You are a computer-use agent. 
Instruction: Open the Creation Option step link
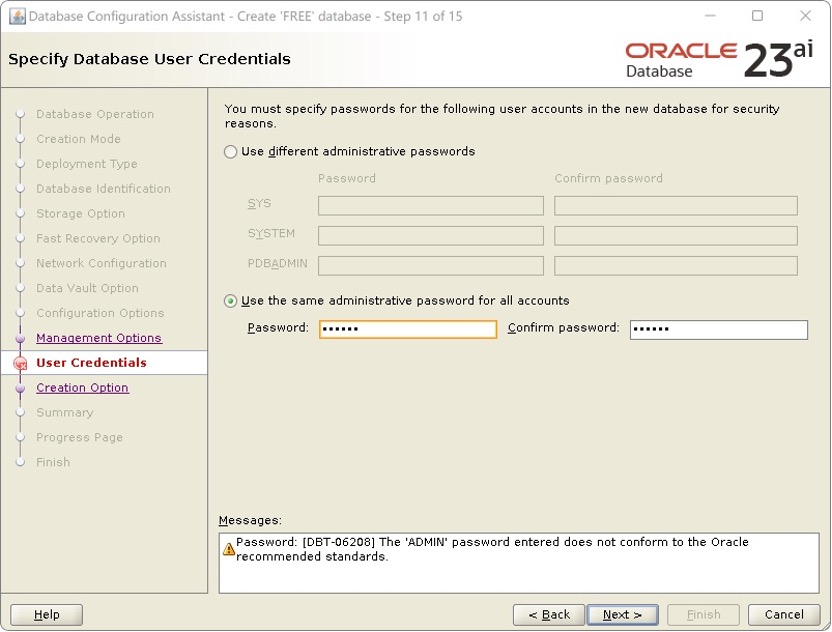click(82, 387)
